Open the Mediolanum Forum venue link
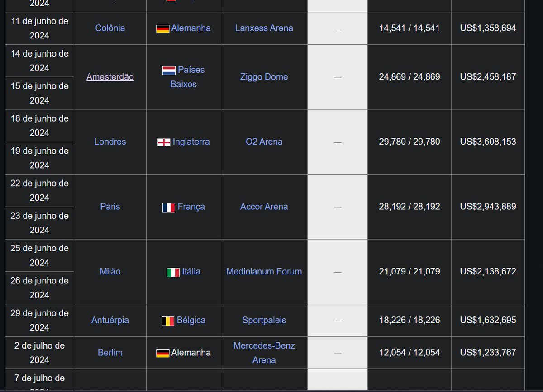 [264, 272]
